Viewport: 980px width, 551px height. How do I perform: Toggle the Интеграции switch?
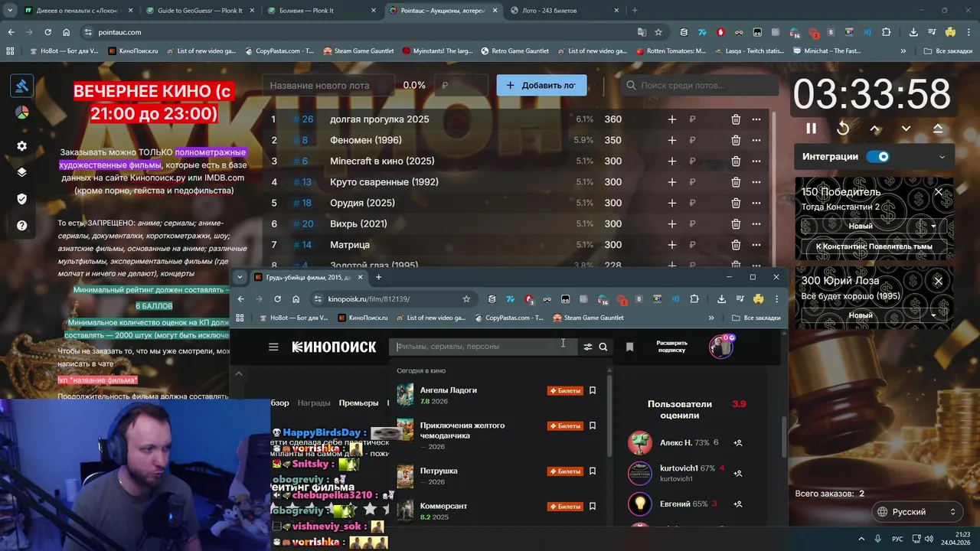point(878,157)
